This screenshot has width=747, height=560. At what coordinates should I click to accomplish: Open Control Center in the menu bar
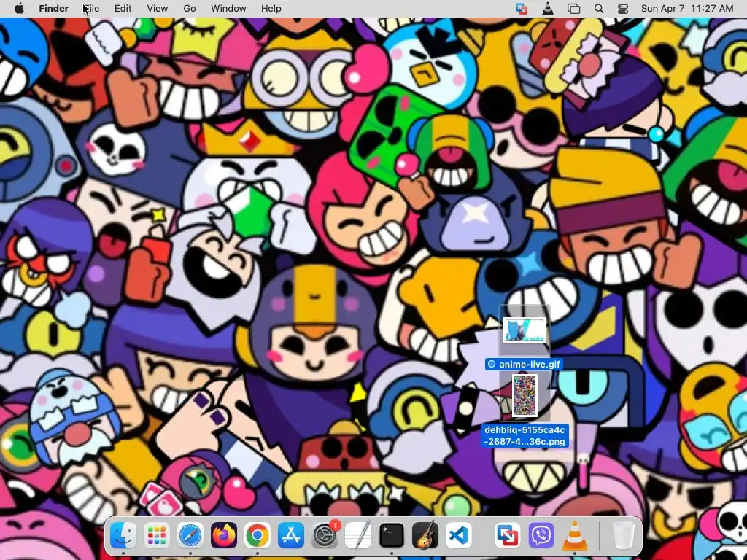click(623, 9)
